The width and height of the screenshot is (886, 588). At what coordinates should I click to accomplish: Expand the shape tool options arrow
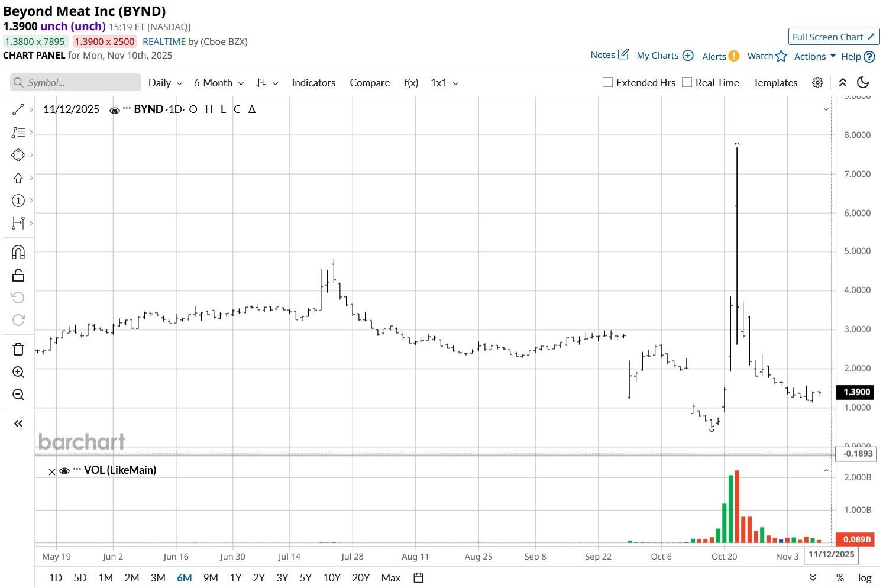(x=31, y=155)
